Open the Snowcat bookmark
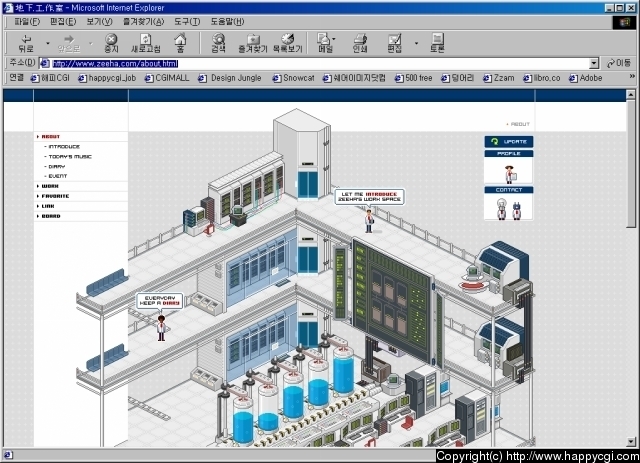This screenshot has height=463, width=640. click(x=293, y=78)
